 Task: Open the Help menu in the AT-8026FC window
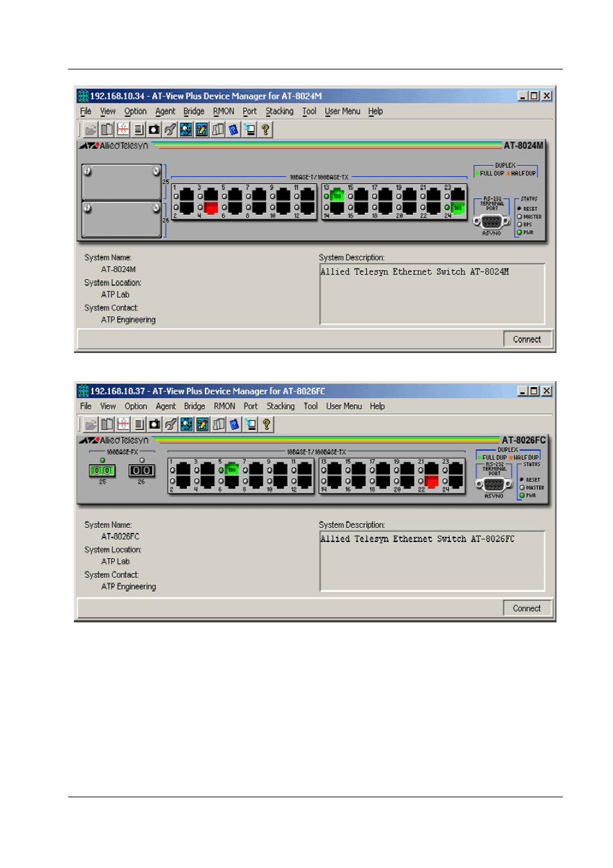coord(377,406)
